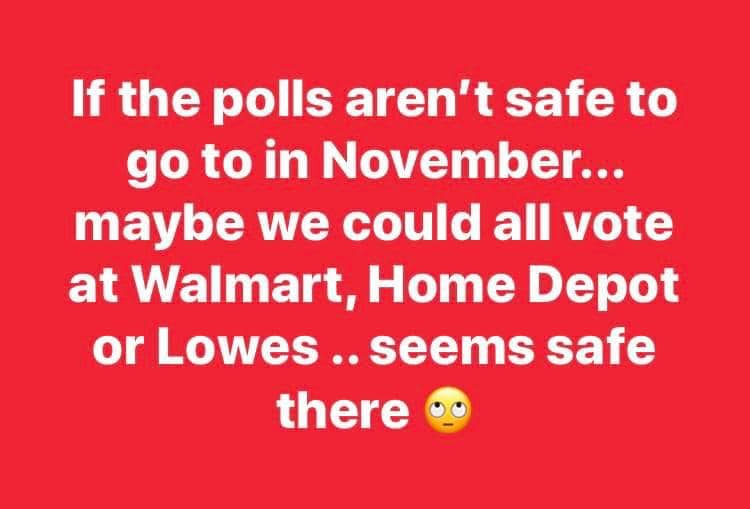Screen dimensions: 750x509
Task: Select the opening word 'If'
Action: (x=87, y=99)
